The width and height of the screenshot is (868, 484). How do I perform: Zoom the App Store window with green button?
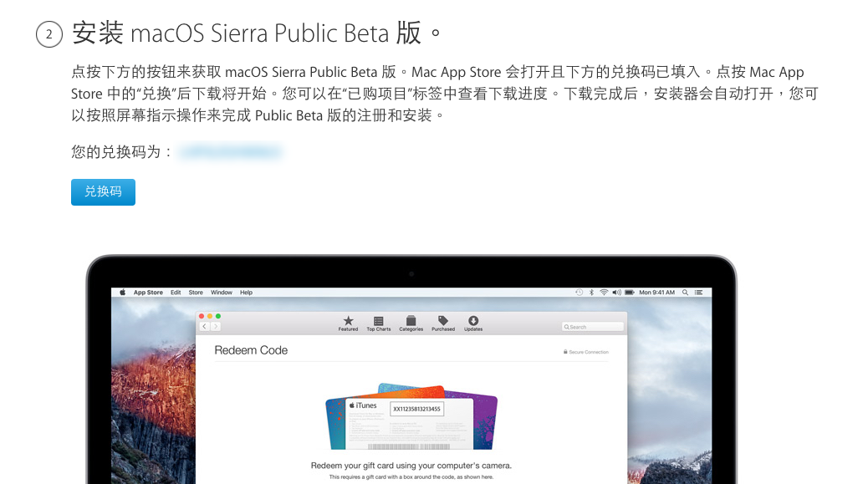pos(218,316)
